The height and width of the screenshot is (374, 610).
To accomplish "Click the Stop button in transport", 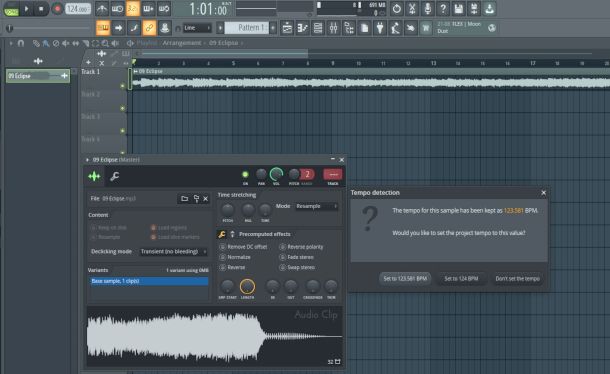I will [x=41, y=8].
